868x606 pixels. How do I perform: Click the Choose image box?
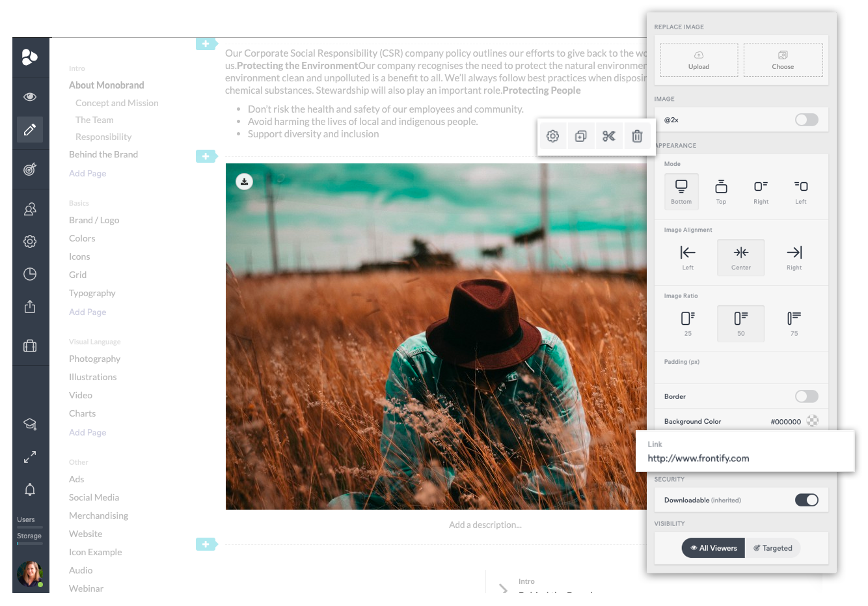(x=783, y=61)
